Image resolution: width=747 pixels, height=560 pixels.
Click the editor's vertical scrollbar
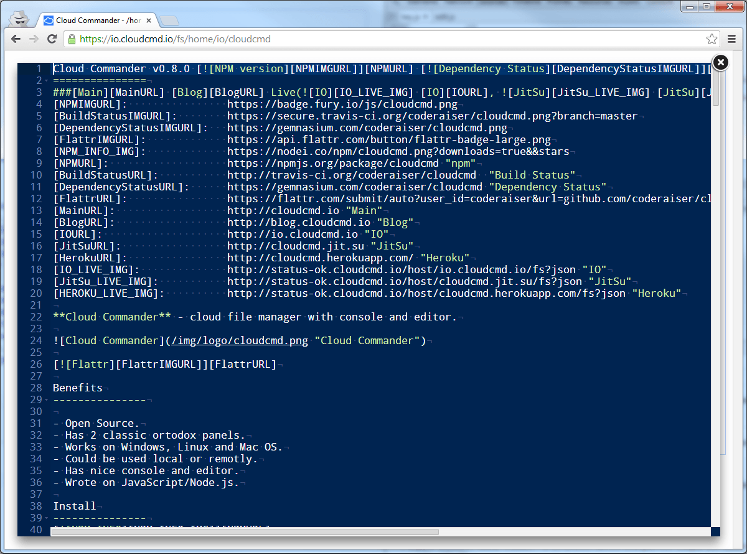click(x=715, y=87)
